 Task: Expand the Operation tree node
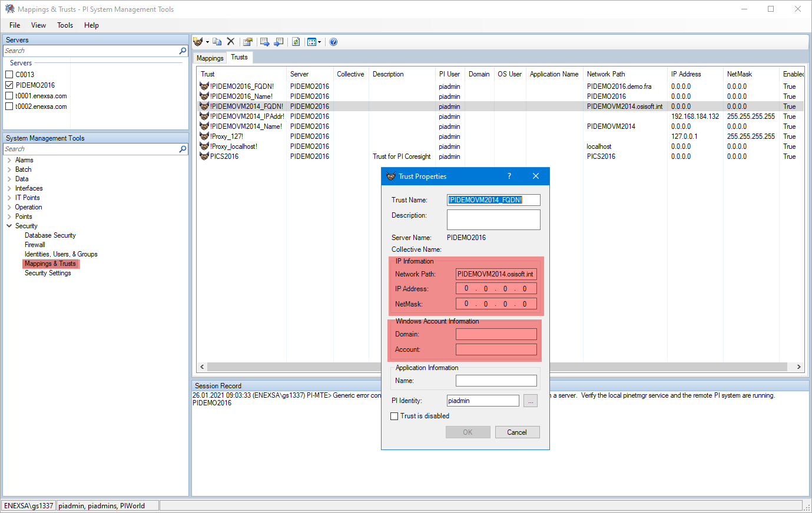coord(9,207)
